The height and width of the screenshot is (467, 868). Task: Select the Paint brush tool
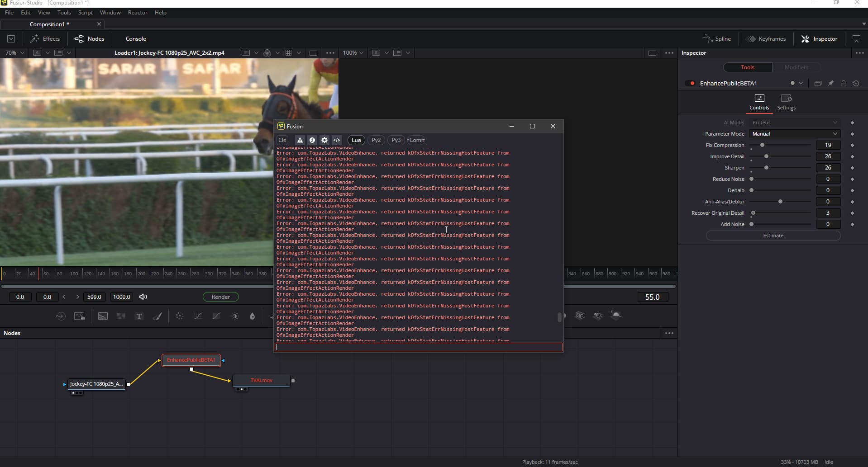157,316
